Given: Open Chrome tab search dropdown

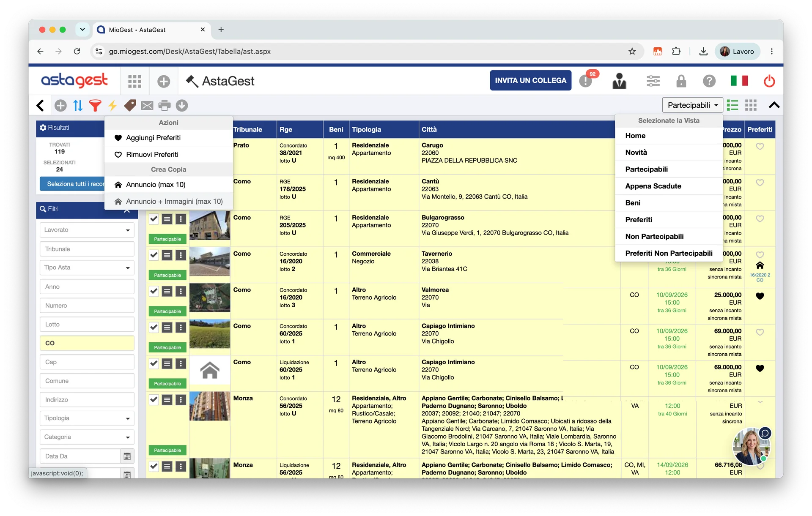Looking at the screenshot, I should tap(82, 30).
